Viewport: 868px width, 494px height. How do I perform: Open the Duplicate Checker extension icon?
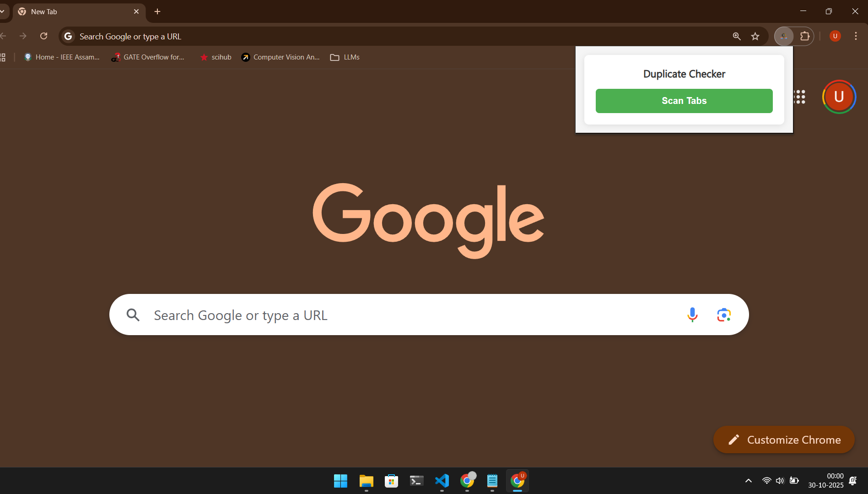(784, 36)
